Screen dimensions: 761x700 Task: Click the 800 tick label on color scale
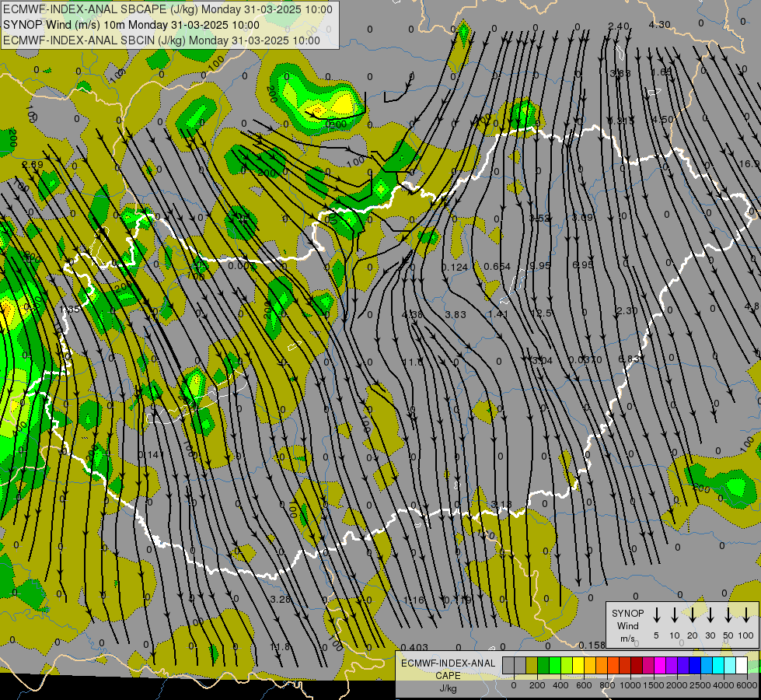coord(607,685)
